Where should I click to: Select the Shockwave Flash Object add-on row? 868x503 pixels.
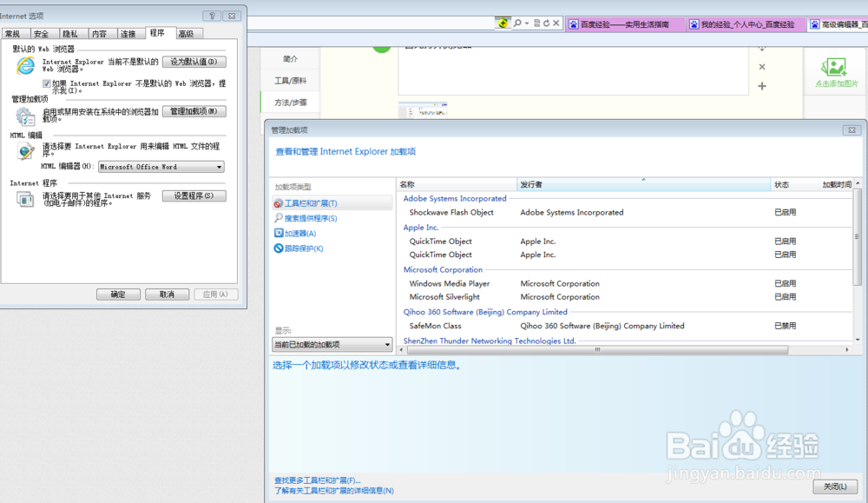[x=624, y=212]
